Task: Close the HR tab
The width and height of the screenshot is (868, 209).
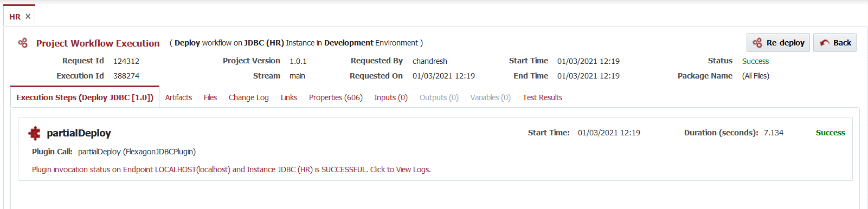Action: coord(28,17)
